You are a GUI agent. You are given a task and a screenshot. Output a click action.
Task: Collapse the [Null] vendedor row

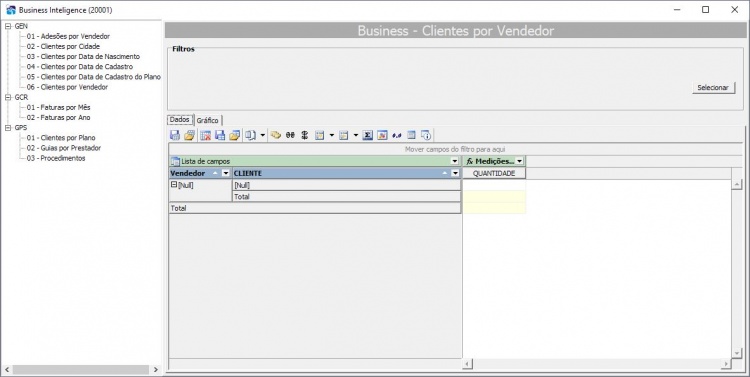click(174, 185)
